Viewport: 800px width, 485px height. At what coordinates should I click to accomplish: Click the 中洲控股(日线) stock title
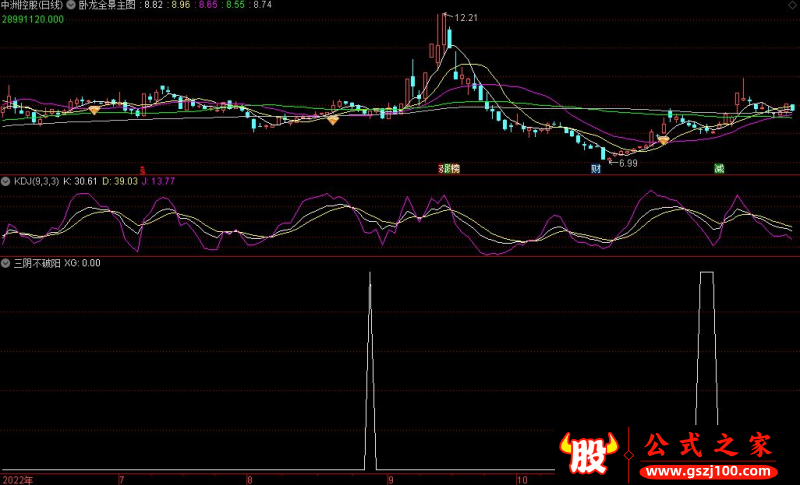pos(32,5)
